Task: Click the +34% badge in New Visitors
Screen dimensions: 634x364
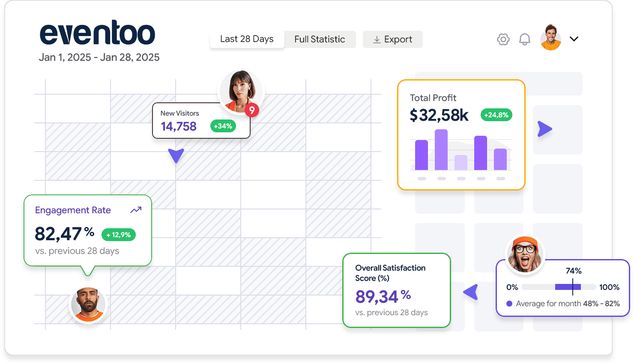Action: coord(223,126)
